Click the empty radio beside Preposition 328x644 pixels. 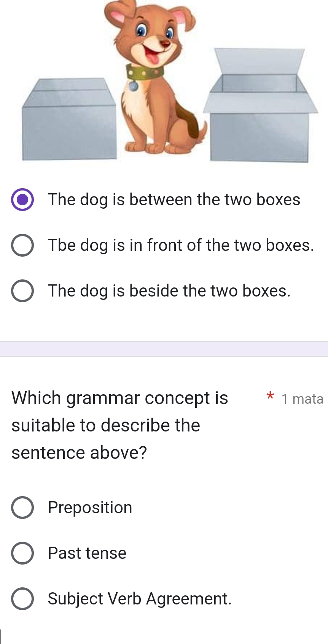[23, 507]
